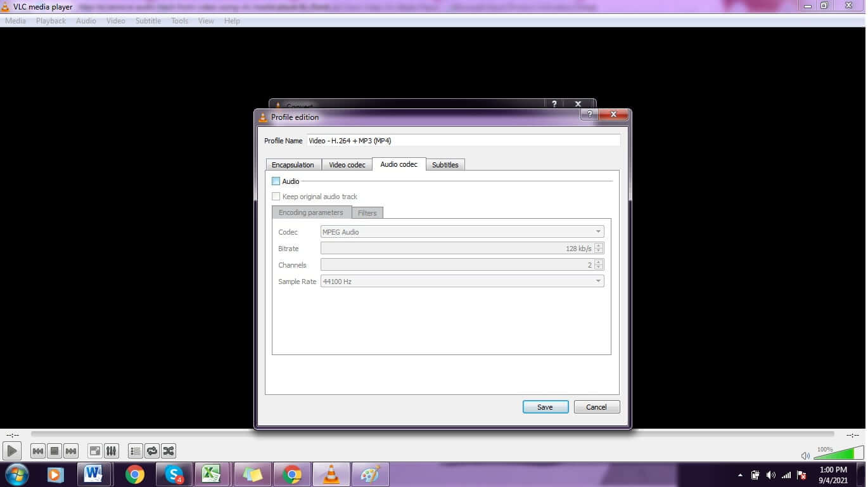This screenshot has height=487, width=868.
Task: Show hidden system tray icons
Action: [740, 475]
